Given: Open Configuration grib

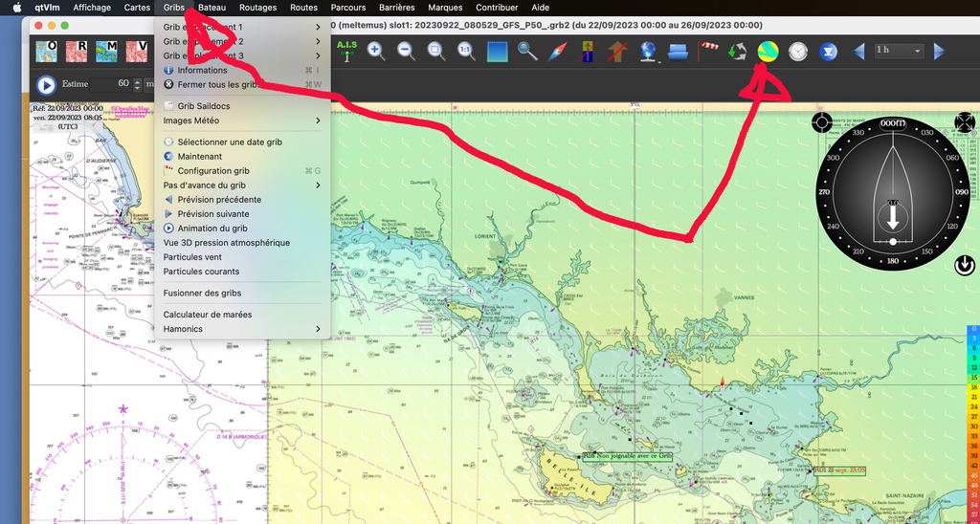Looking at the screenshot, I should 242,170.
